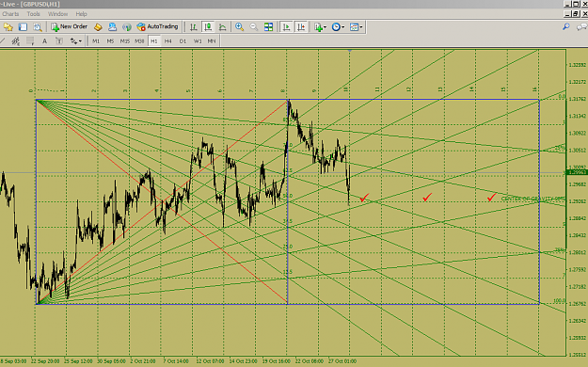588x367 pixels.
Task: Select the Text Label (T) tool
Action: 59,40
